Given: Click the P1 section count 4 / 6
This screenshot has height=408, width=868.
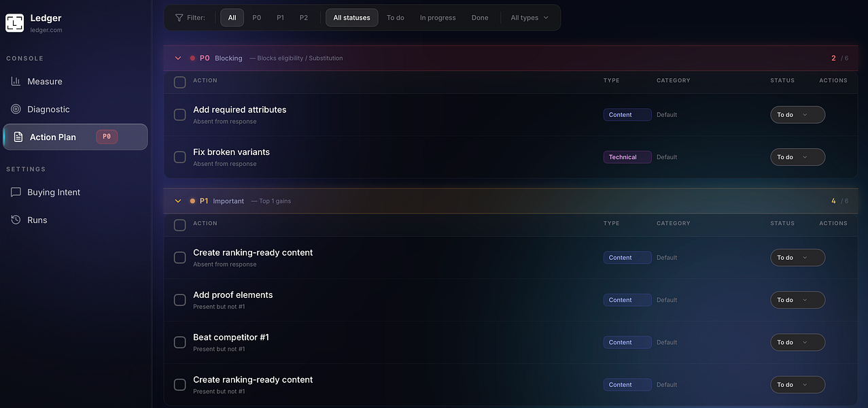Looking at the screenshot, I should pyautogui.click(x=839, y=201).
